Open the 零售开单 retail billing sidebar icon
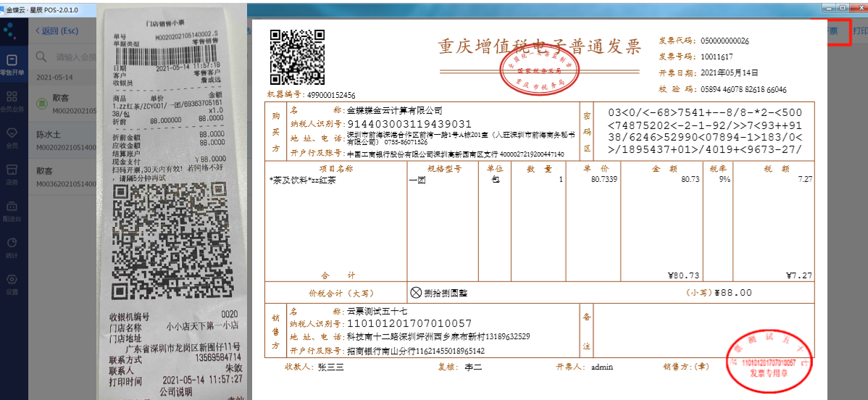868x400 pixels. point(12,64)
